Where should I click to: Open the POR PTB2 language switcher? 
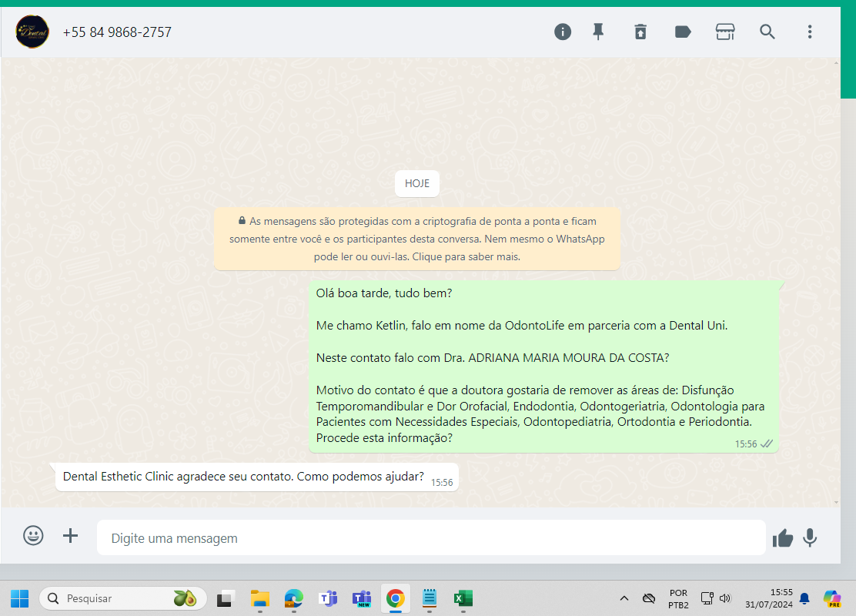(679, 598)
